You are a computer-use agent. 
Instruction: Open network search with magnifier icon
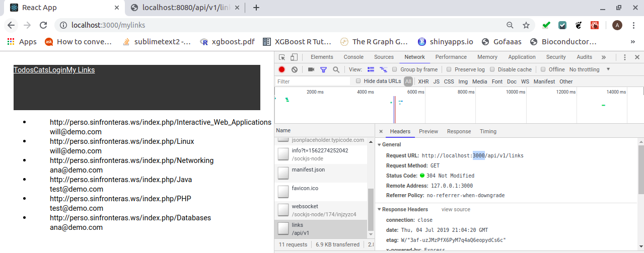tap(336, 69)
